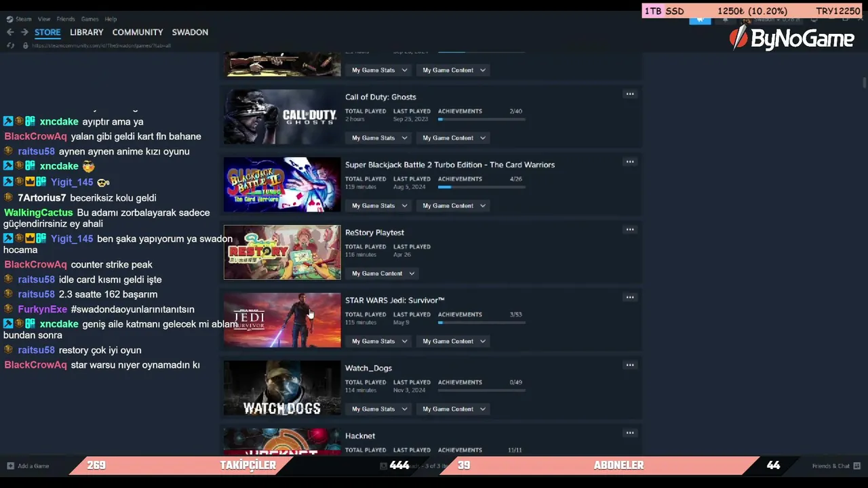Screen dimensions: 868x488
Task: Click Call of Duty: Ghosts achievements progress bar
Action: [481, 119]
